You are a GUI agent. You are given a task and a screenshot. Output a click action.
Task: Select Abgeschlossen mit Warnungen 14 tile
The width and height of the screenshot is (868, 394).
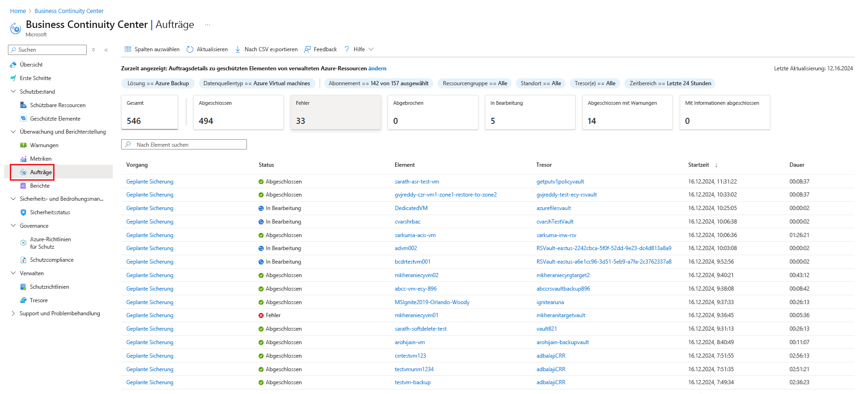(x=628, y=112)
